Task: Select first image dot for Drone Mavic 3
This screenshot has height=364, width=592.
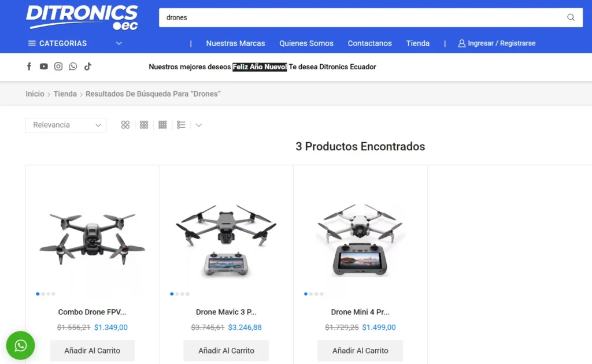Action: tap(172, 294)
